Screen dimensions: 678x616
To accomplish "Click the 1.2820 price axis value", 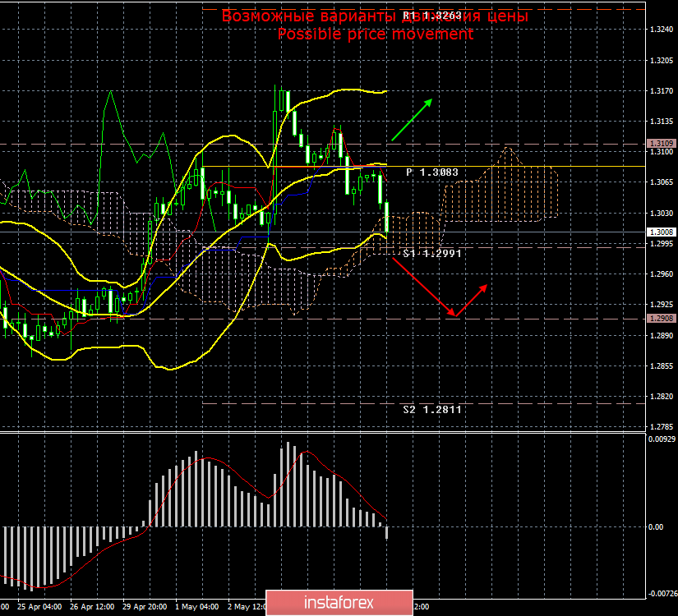I will (x=662, y=397).
